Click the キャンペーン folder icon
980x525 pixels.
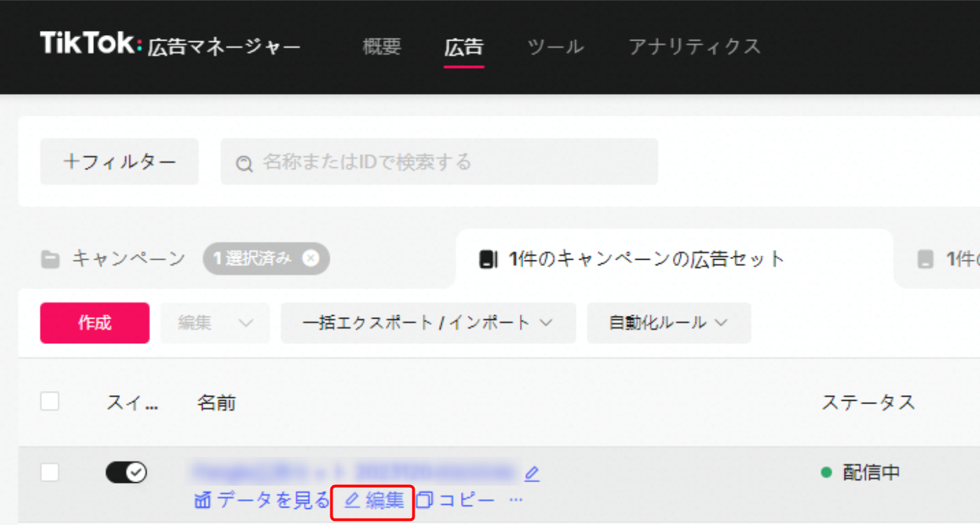(50, 260)
